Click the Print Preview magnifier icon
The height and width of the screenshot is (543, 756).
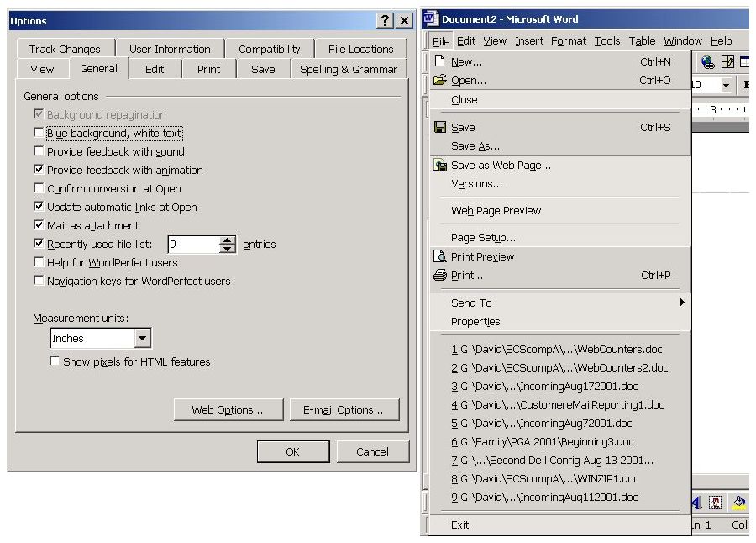pos(439,257)
